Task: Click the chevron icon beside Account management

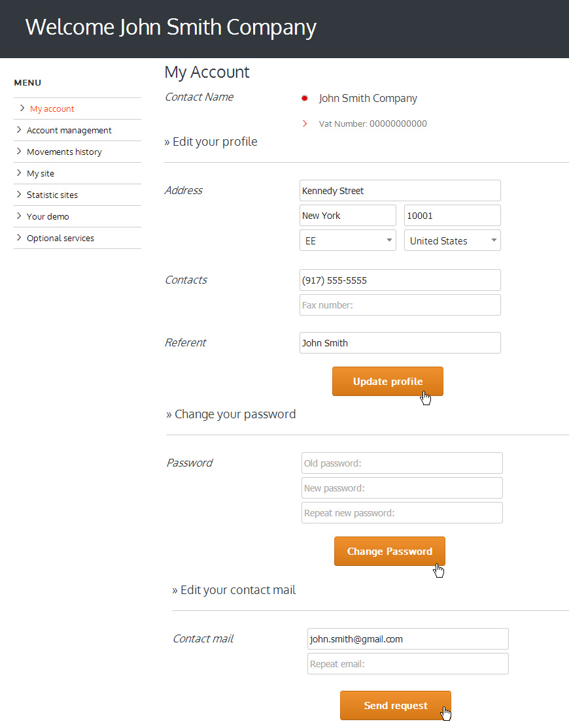Action: point(19,129)
